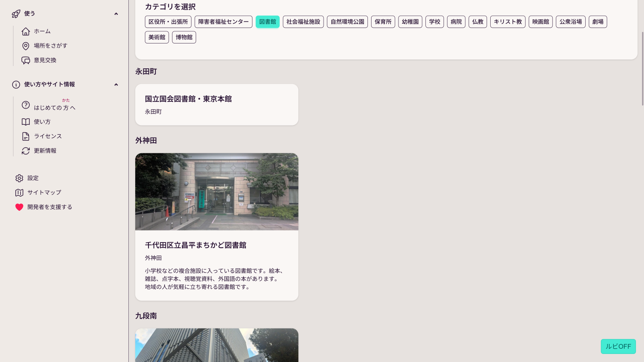Click the home icon in sidebar
644x362 pixels.
(x=26, y=31)
